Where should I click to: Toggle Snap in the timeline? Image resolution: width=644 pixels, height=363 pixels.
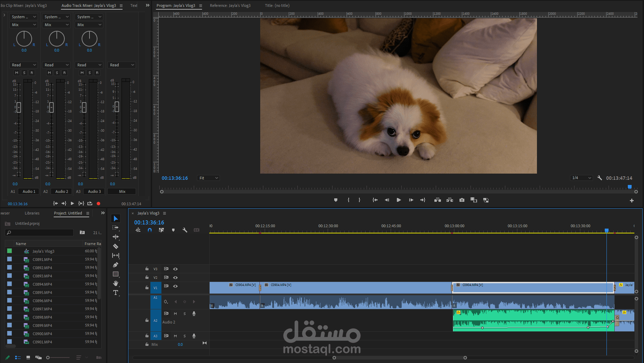[150, 230]
